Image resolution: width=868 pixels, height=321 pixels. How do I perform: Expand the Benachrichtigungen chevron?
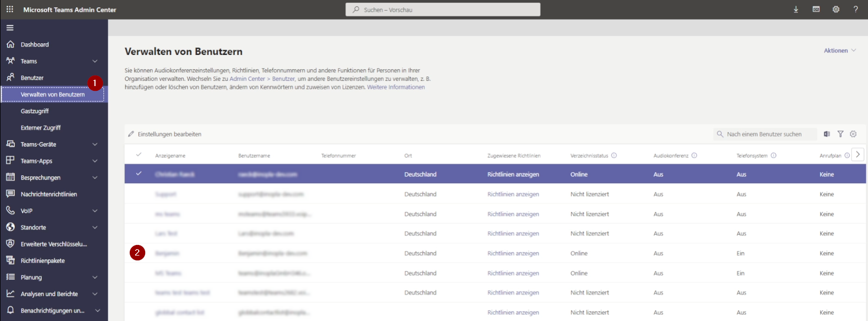coord(98,310)
